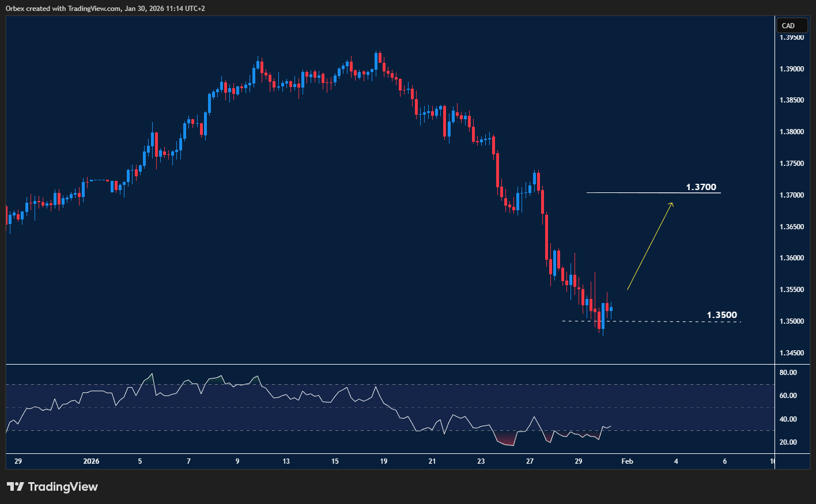Select the CAD currency badge
Viewport: 816px width, 504px height.
[792, 25]
